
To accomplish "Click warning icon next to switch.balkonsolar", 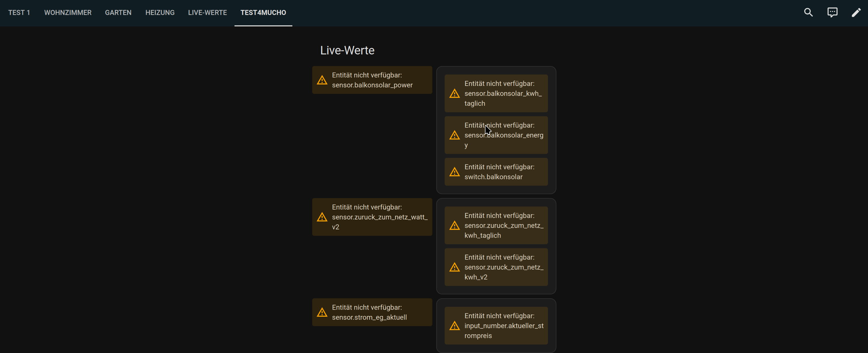I will (x=454, y=172).
